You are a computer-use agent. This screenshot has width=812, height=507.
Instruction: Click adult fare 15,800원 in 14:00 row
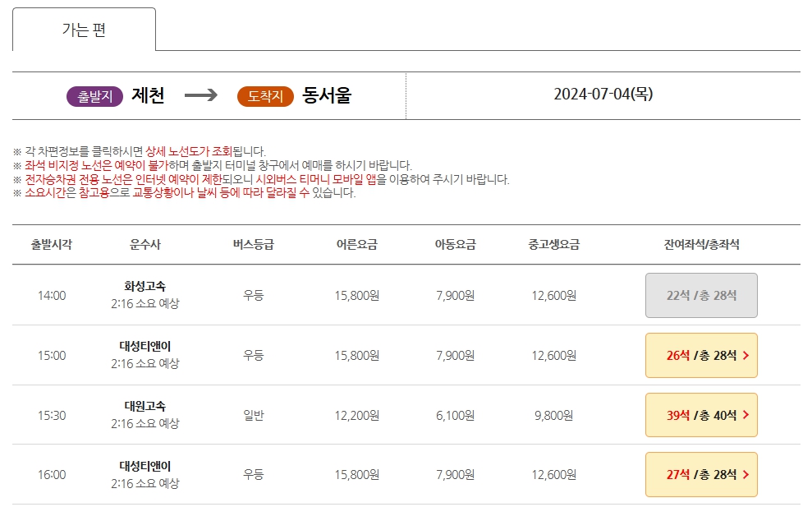coord(357,296)
